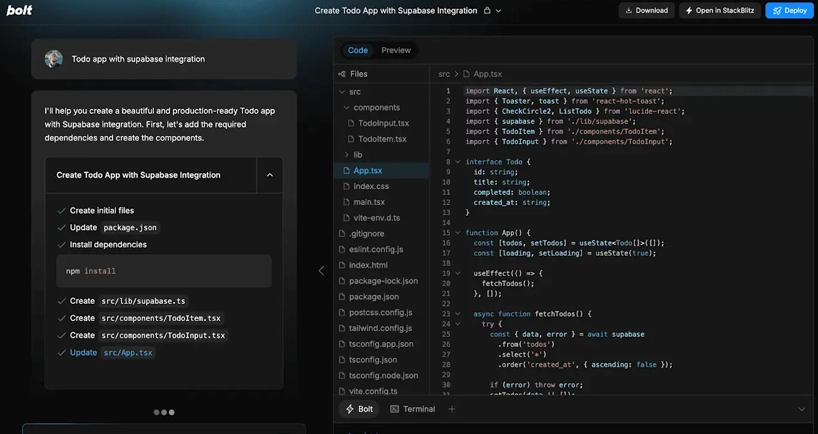
Task: Expand the lib folder
Action: tap(347, 155)
